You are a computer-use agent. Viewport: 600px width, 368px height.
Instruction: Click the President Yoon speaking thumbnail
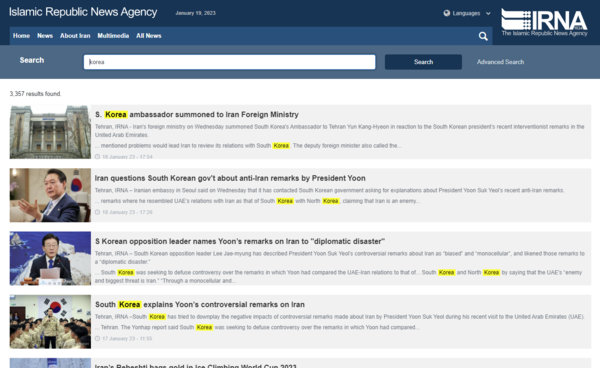point(50,195)
